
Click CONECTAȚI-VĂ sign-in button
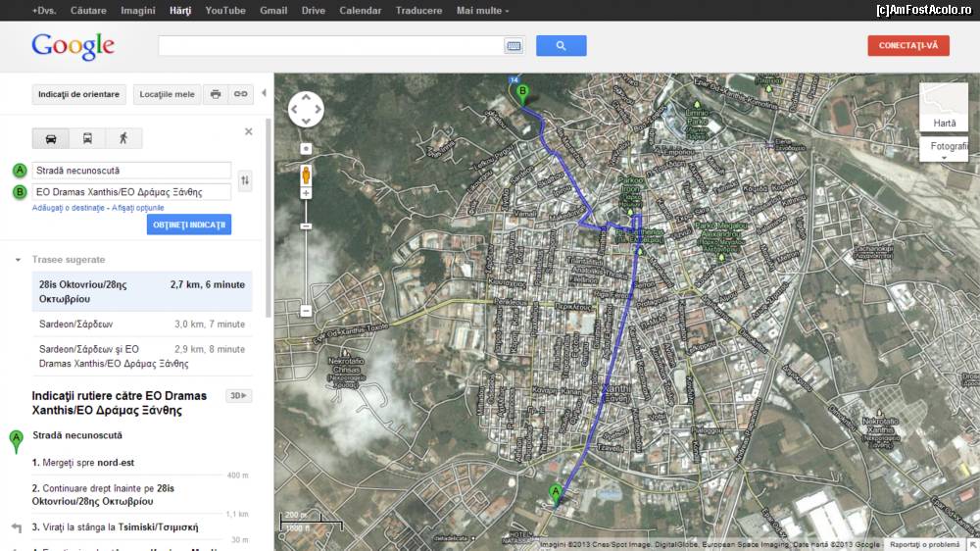pos(908,46)
